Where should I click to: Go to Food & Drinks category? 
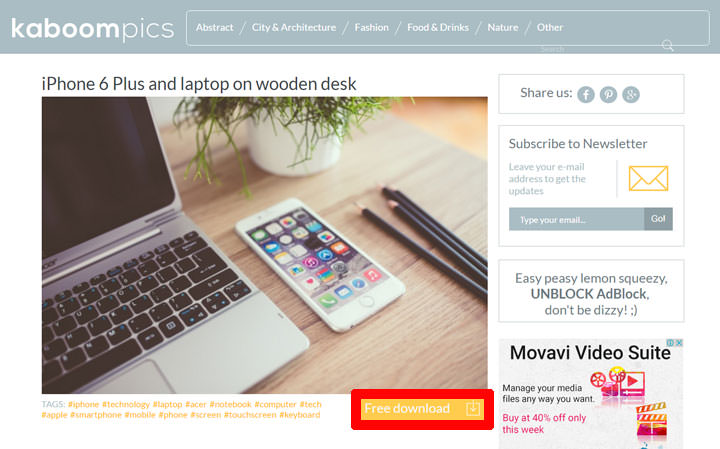point(438,28)
